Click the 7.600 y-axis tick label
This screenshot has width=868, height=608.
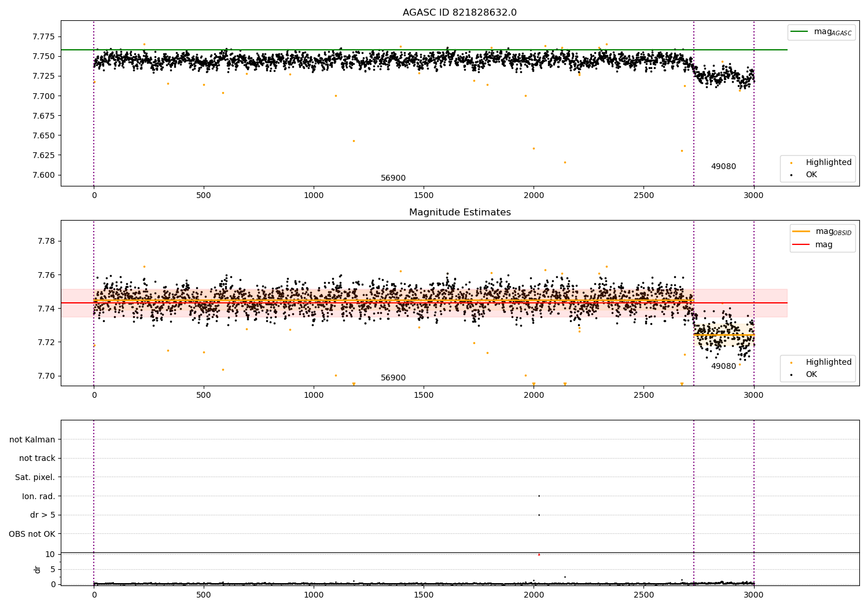click(44, 175)
